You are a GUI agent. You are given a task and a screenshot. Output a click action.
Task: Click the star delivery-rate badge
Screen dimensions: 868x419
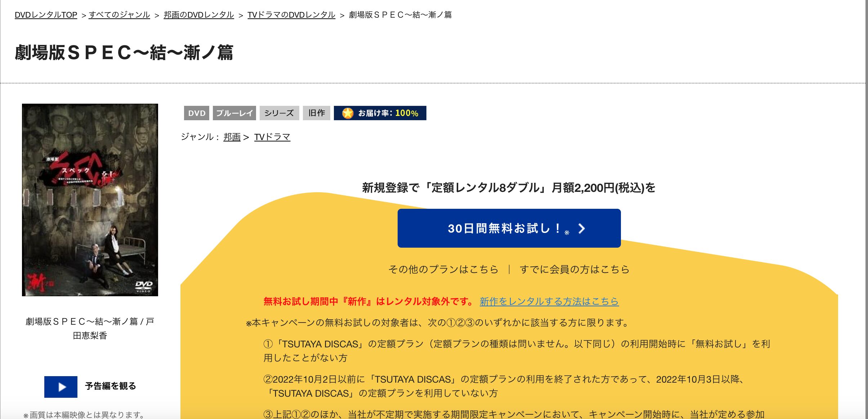click(348, 113)
